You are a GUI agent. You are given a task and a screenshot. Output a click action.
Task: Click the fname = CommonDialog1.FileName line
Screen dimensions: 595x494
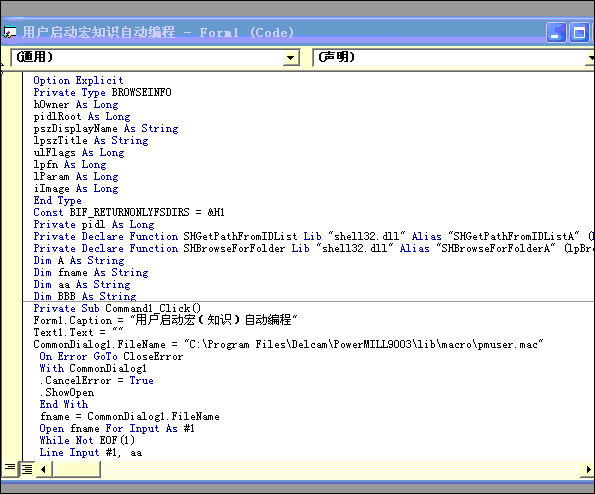tap(129, 417)
